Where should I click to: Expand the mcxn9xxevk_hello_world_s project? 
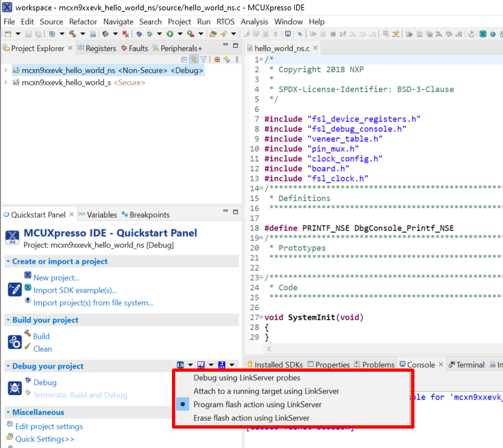click(6, 83)
